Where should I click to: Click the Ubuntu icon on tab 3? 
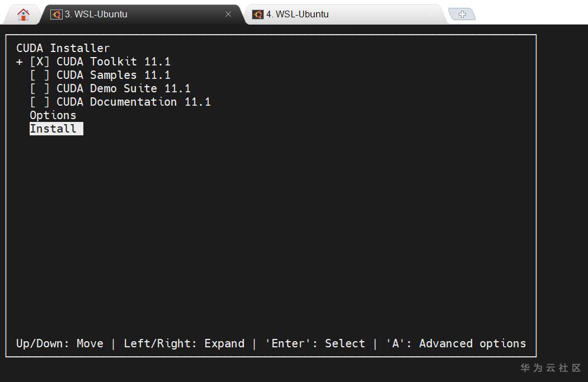click(x=56, y=15)
